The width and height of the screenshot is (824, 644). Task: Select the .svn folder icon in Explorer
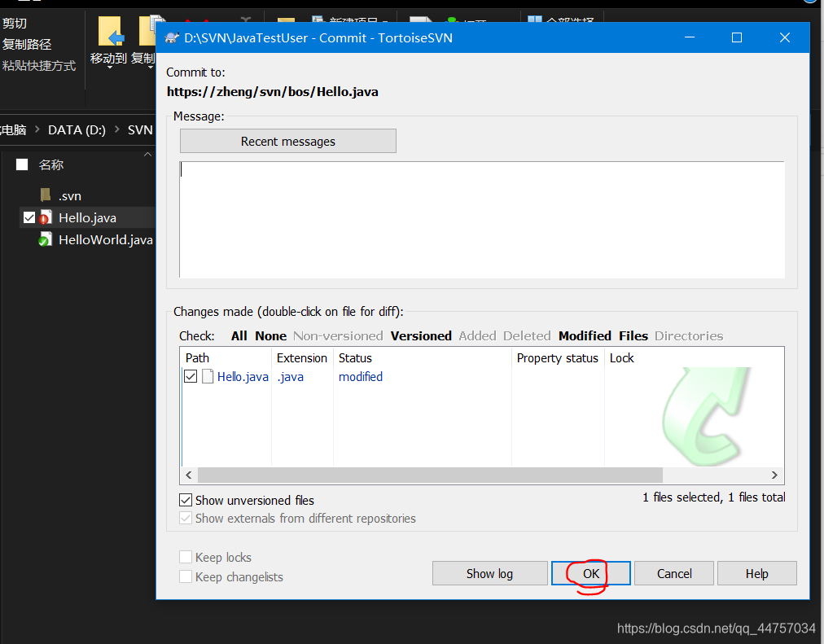point(46,195)
